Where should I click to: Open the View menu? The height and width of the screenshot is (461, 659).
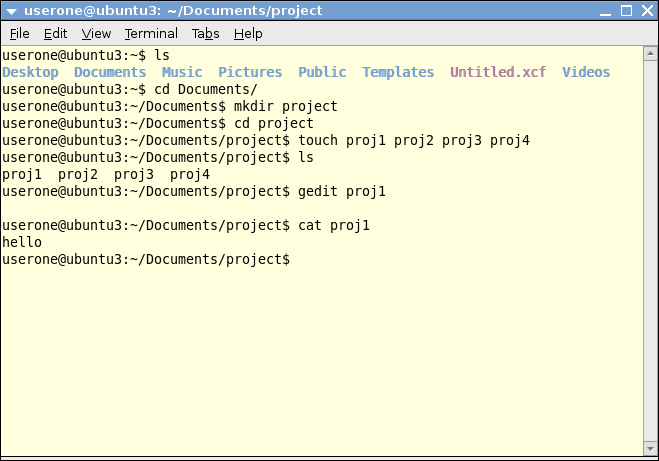tap(96, 34)
